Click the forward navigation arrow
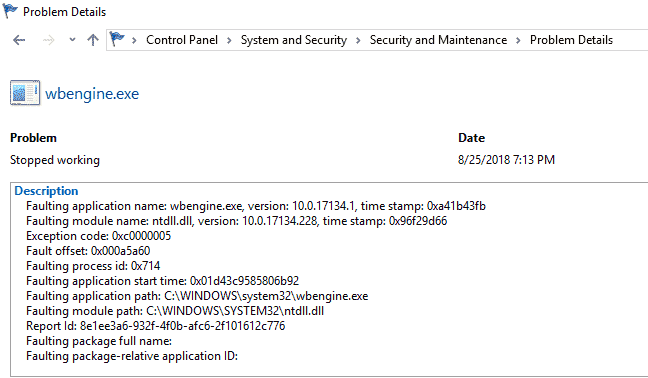This screenshot has width=648, height=378. tap(48, 40)
